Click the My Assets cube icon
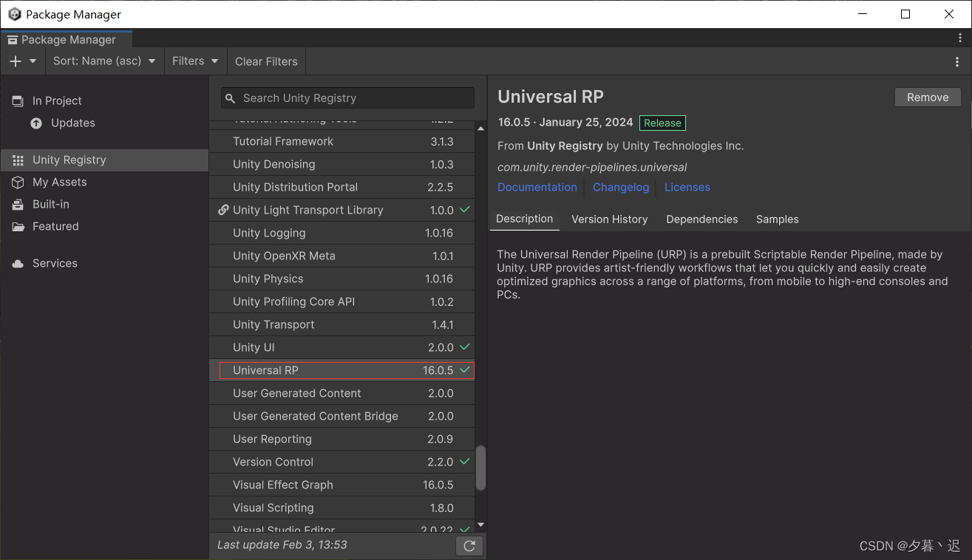Screen dimensions: 972x560 [x=18, y=182]
